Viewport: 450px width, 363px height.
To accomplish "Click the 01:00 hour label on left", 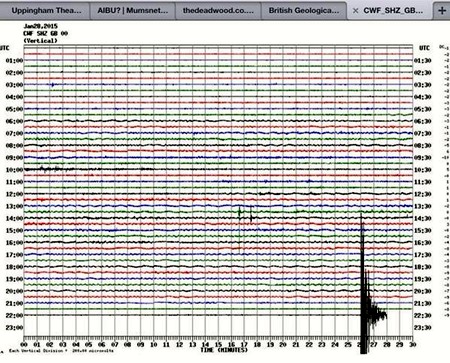I will coord(14,61).
